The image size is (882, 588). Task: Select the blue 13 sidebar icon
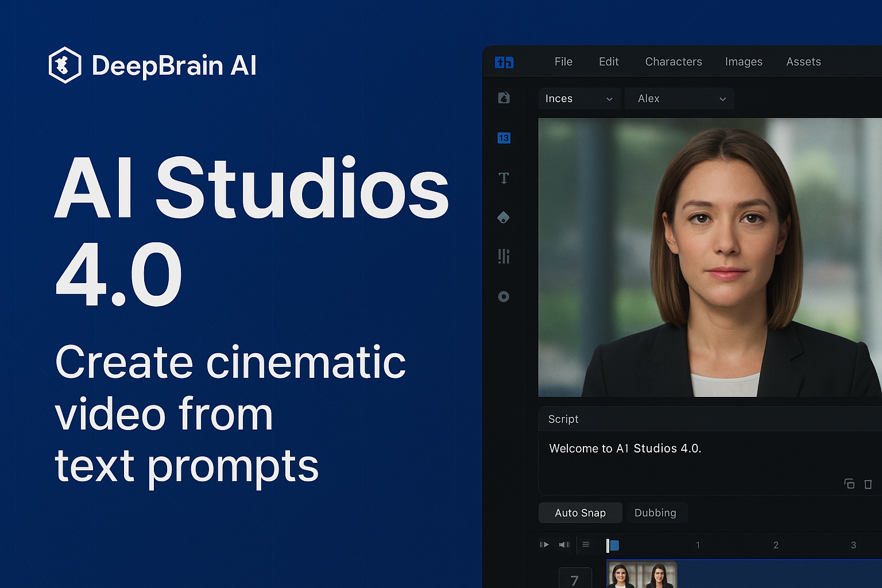(x=504, y=138)
